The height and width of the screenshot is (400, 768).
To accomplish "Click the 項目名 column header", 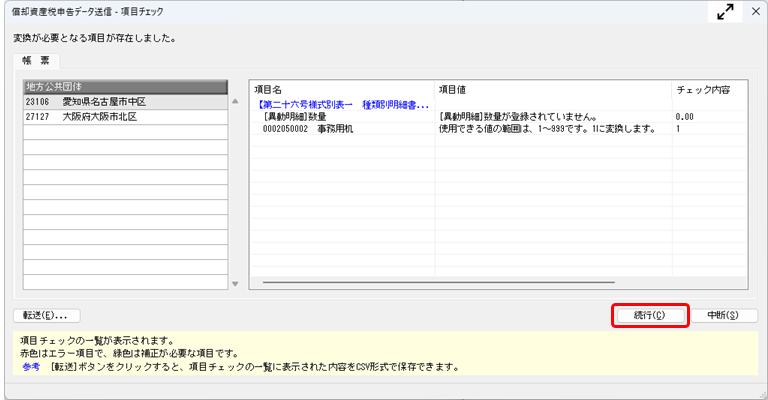I will click(342, 89).
